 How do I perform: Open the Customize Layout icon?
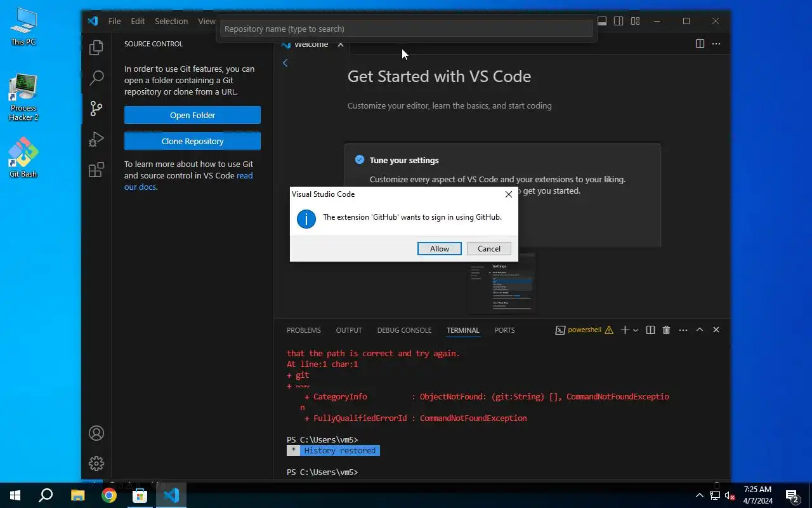(x=635, y=21)
